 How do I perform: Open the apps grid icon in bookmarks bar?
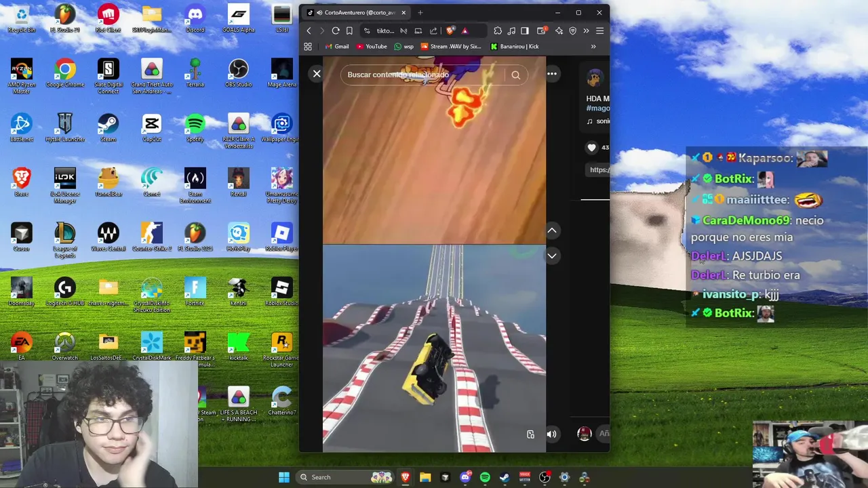pyautogui.click(x=308, y=47)
